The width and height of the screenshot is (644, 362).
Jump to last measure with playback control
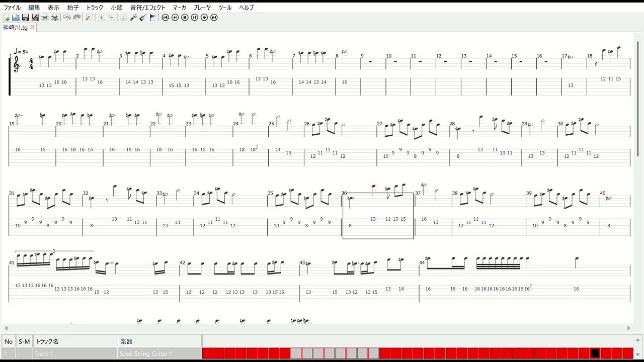[x=214, y=18]
